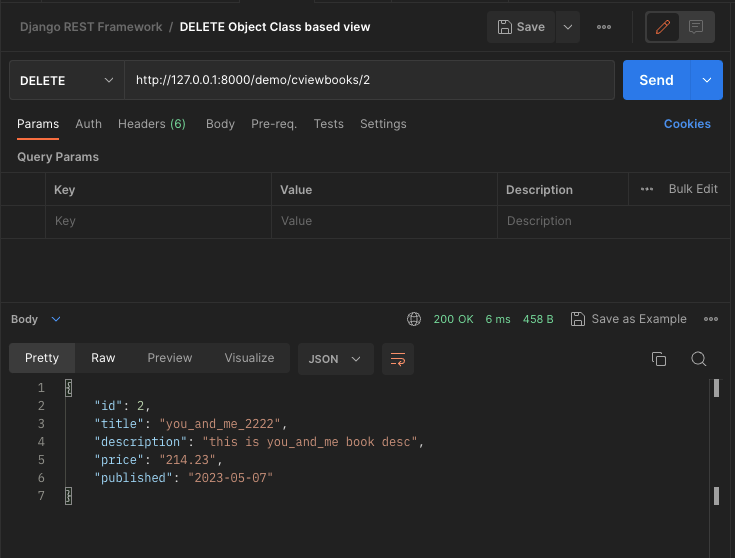Viewport: 735px width, 558px height.
Task: Open the JSON format dropdown
Action: pos(336,359)
